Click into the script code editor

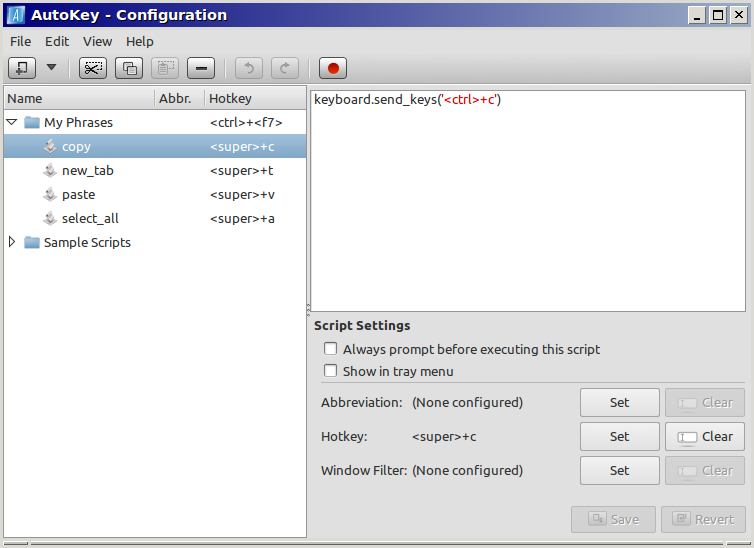tap(528, 201)
